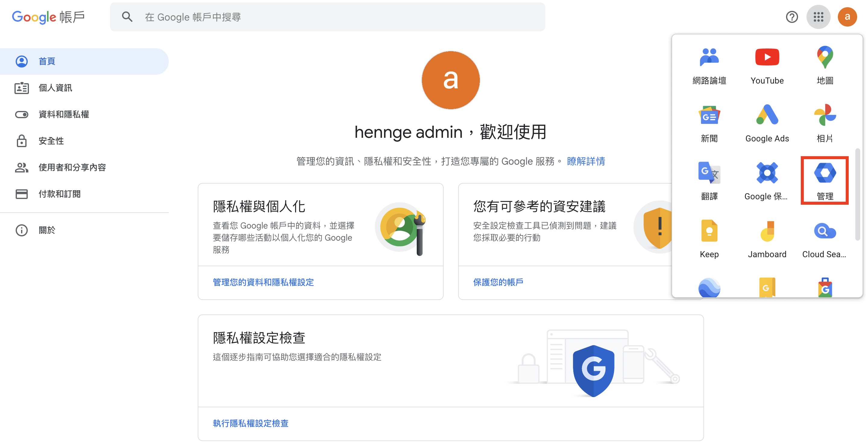Click the 保護您的帳戶 link
This screenshot has height=448, width=868.
[x=498, y=282]
